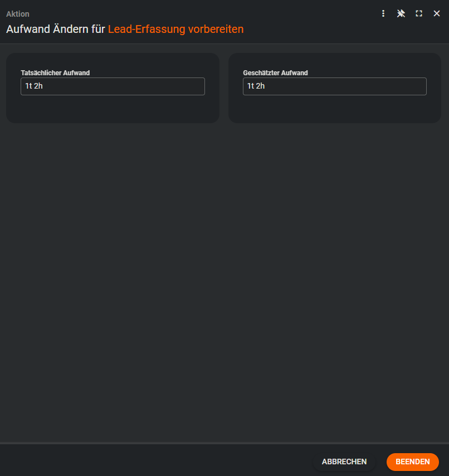Click the Aktion label in header
Viewport: 449px width, 476px height.
[x=18, y=14]
